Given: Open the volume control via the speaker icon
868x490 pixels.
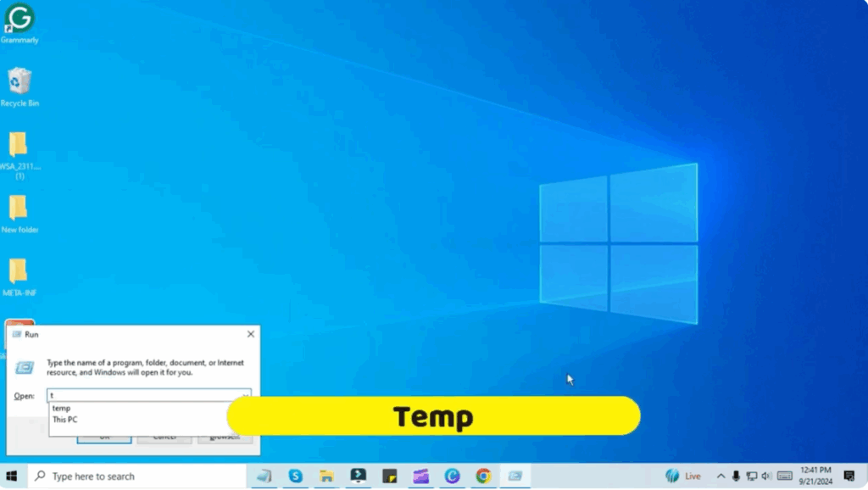Looking at the screenshot, I should point(765,476).
